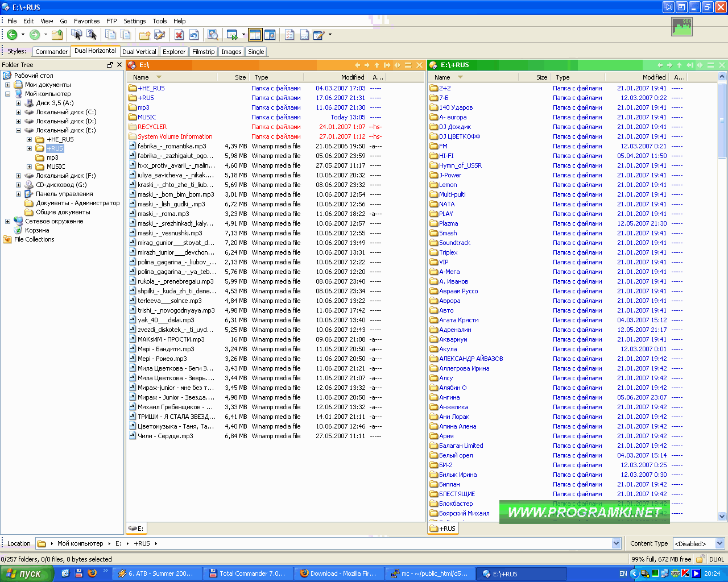The image size is (728, 582).
Task: Expand Локальный диск (C:) in tree
Action: coord(18,112)
